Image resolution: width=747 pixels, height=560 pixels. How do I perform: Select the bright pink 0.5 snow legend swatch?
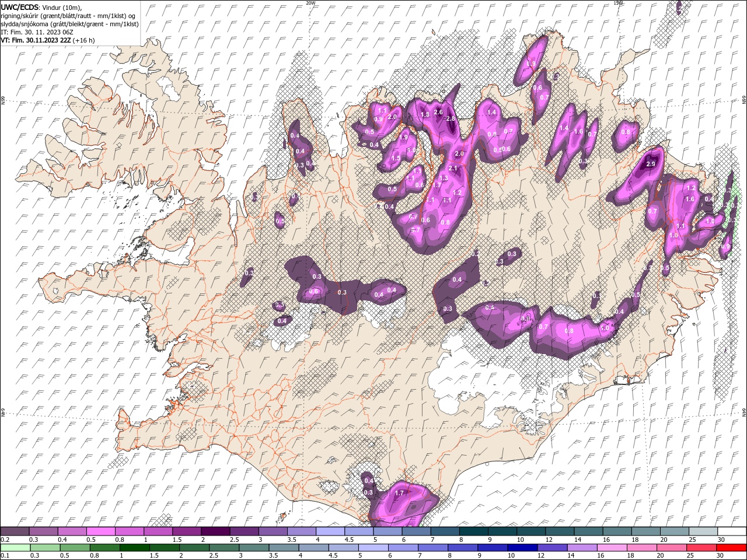[x=101, y=531]
